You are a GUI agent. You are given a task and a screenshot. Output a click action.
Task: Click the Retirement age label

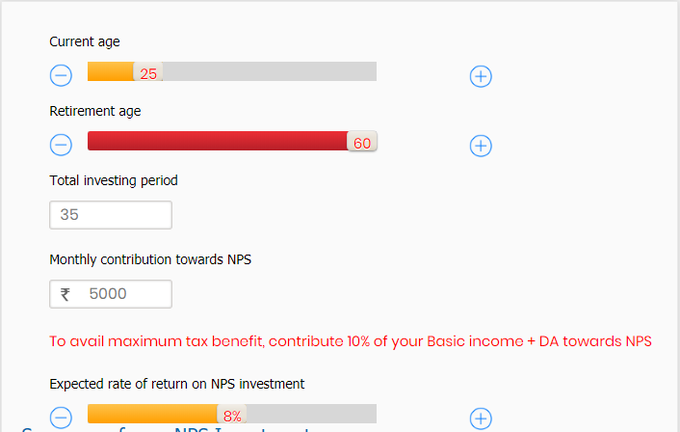coord(95,111)
